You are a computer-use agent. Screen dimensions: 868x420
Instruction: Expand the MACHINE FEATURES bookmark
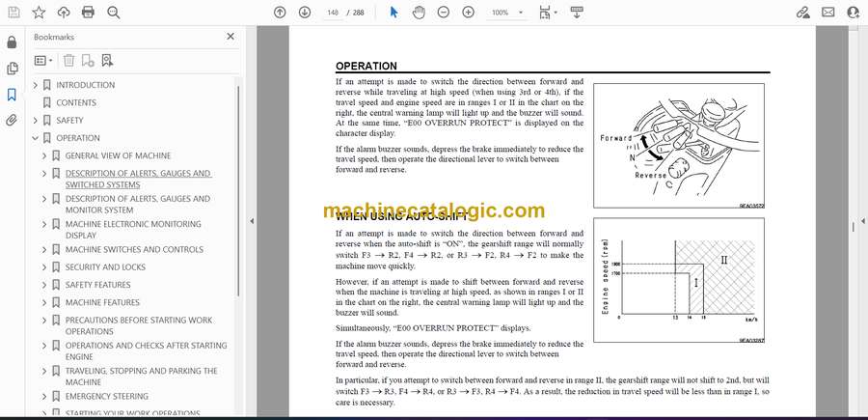coord(44,302)
